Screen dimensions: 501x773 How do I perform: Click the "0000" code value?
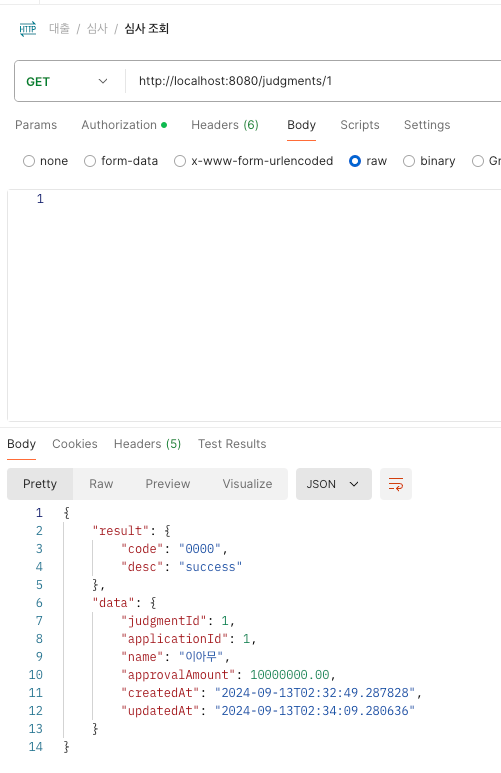coord(200,549)
